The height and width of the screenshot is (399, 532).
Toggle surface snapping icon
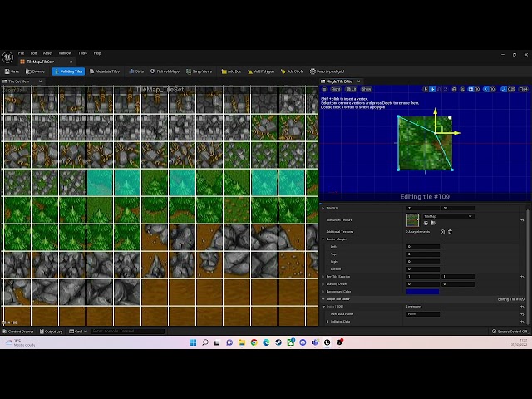(x=462, y=89)
